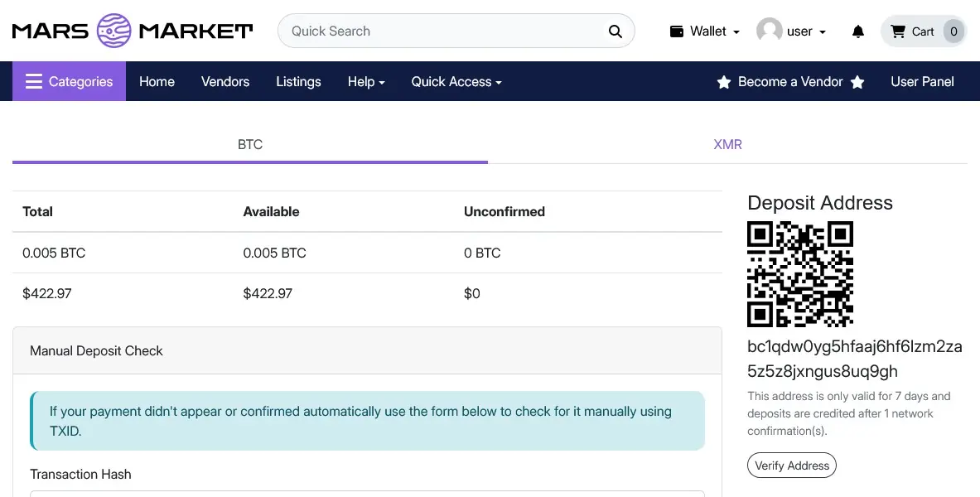Click the deposit address QR code

pyautogui.click(x=800, y=274)
